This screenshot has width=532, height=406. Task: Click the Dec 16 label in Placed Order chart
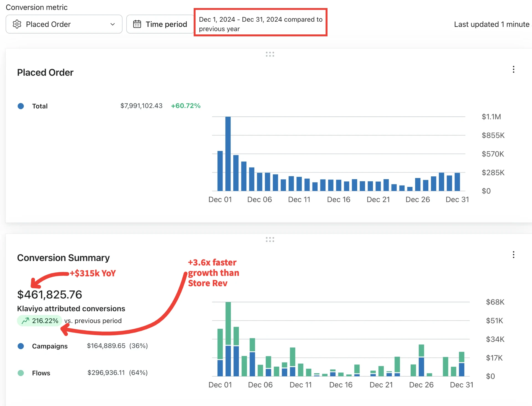click(x=339, y=199)
